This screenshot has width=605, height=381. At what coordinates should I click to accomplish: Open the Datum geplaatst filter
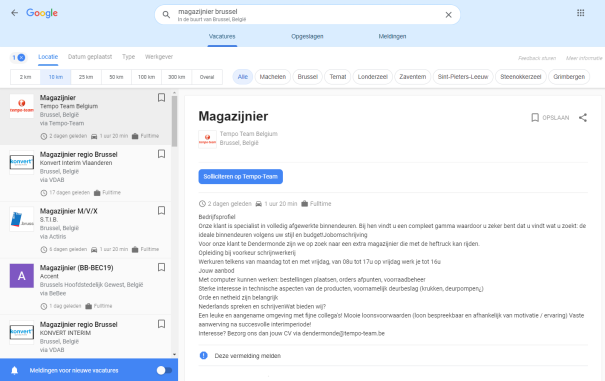[x=90, y=57]
